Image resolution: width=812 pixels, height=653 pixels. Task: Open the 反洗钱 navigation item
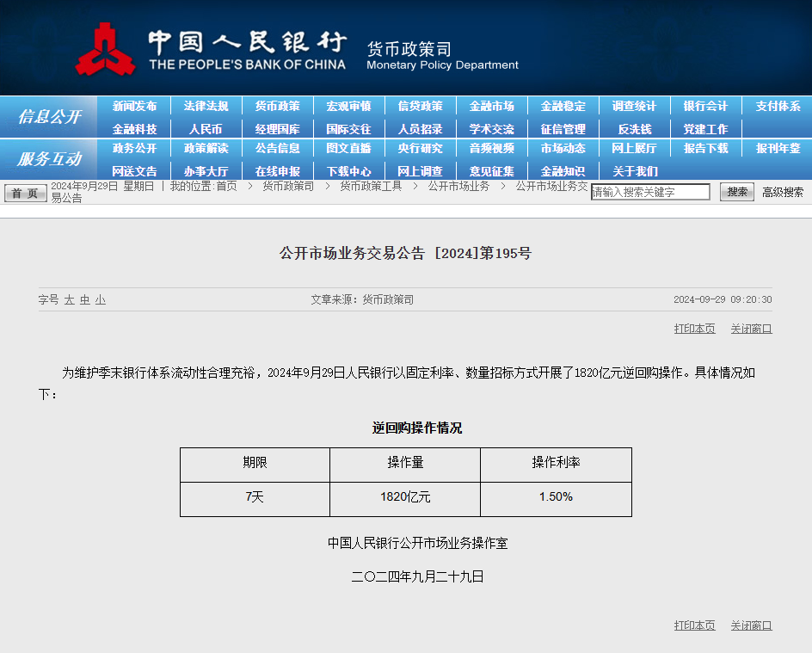pos(634,129)
